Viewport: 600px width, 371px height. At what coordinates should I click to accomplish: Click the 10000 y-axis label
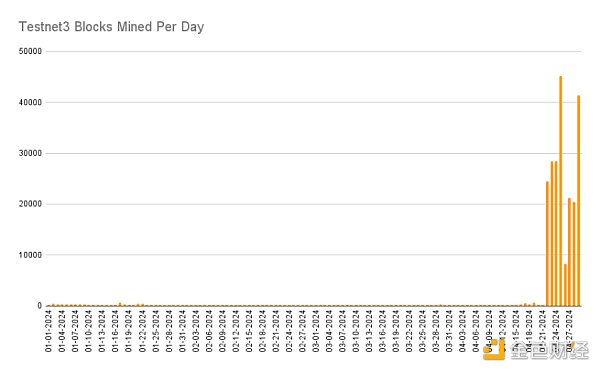tap(30, 255)
